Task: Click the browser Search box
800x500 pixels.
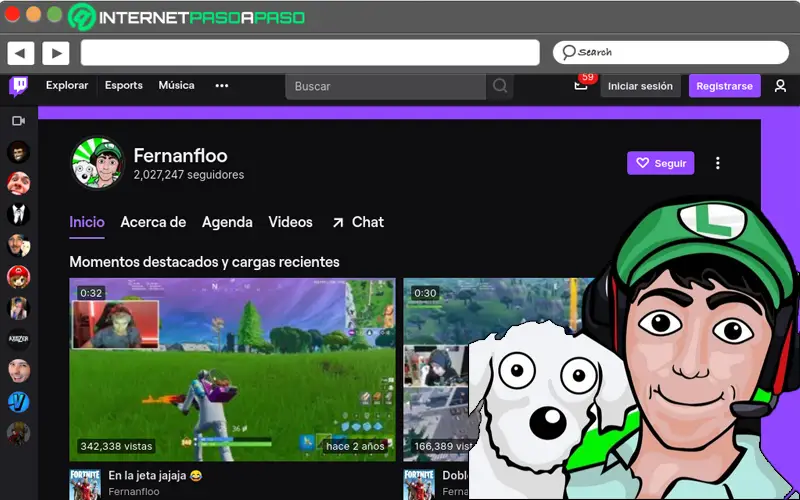Action: [671, 52]
